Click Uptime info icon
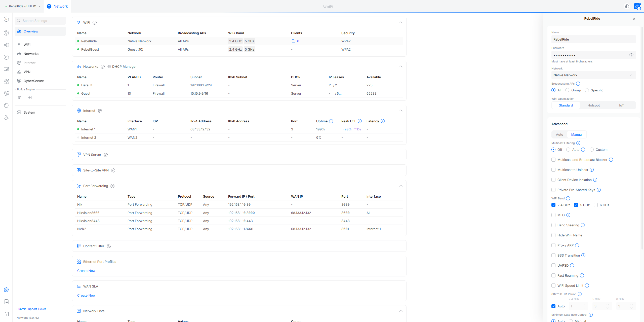 coord(331,121)
